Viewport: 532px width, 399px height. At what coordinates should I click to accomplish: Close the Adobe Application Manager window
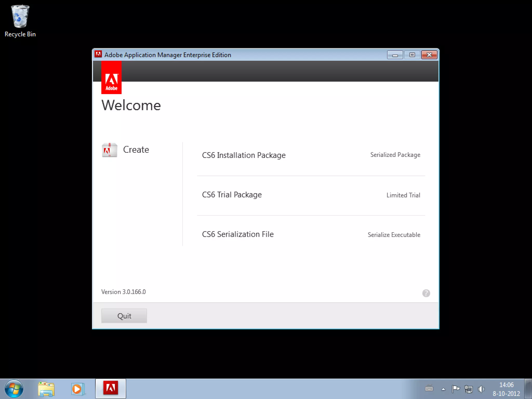pos(429,55)
